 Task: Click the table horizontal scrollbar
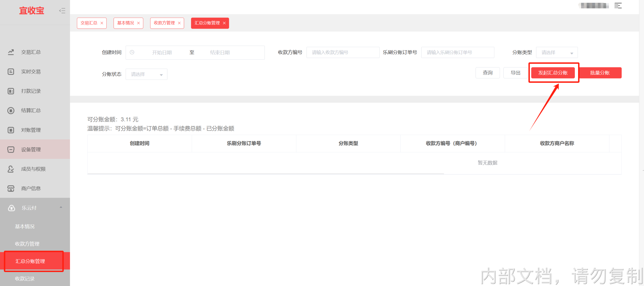266,173
